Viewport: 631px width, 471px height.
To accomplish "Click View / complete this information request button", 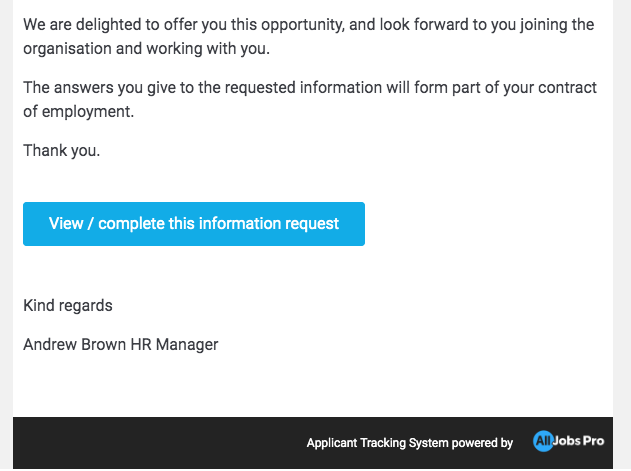I will (x=194, y=224).
